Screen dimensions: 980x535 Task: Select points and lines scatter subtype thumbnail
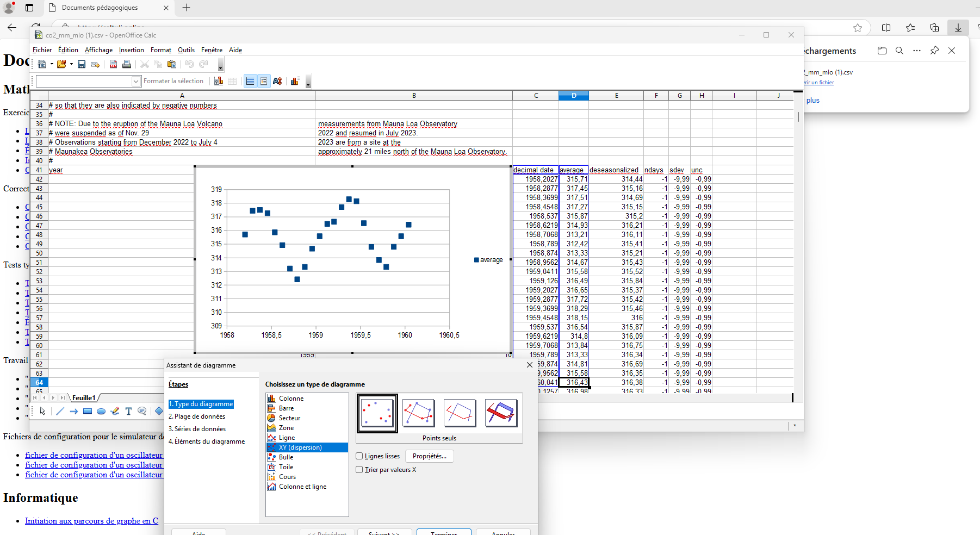[419, 413]
